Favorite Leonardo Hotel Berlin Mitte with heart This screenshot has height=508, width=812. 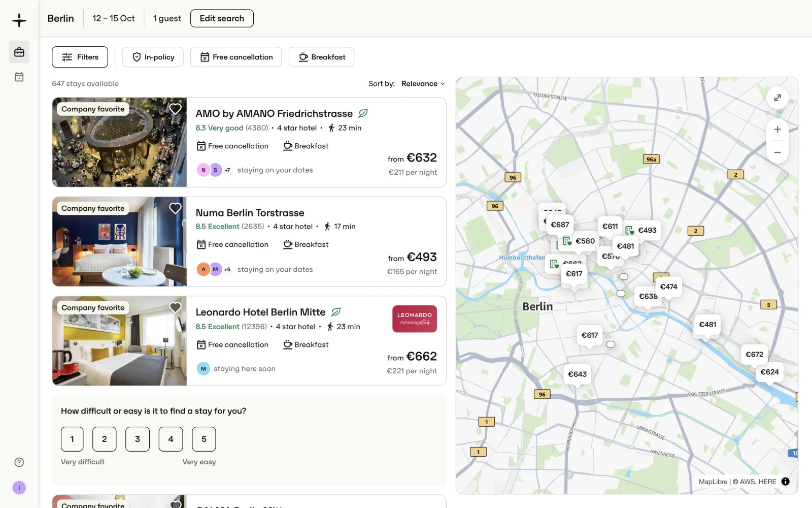[x=175, y=307]
